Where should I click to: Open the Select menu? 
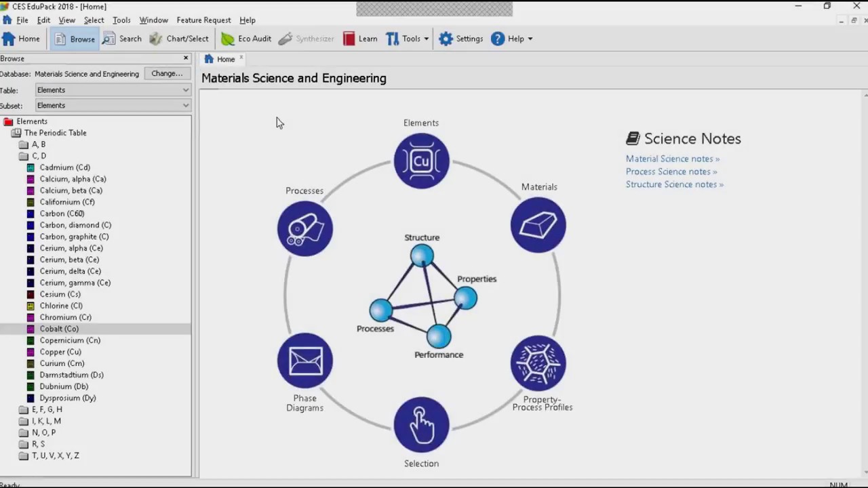(x=94, y=20)
